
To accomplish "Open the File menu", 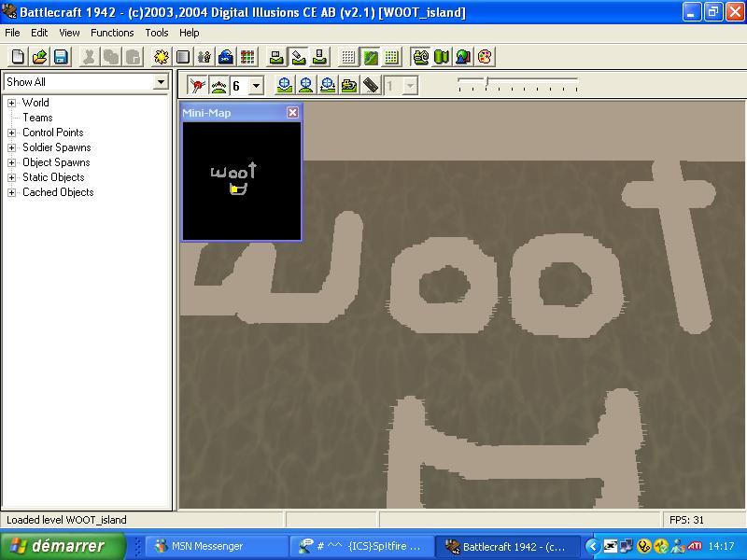I will pyautogui.click(x=12, y=33).
